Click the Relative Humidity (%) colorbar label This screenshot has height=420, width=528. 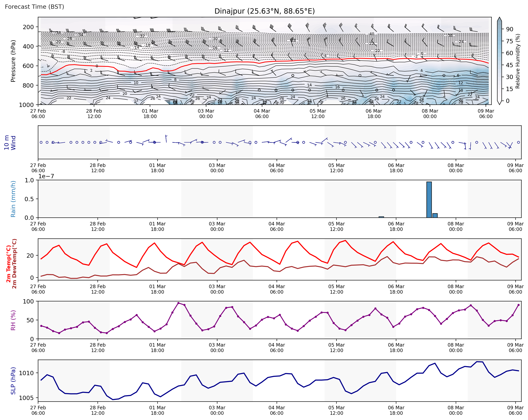point(518,61)
